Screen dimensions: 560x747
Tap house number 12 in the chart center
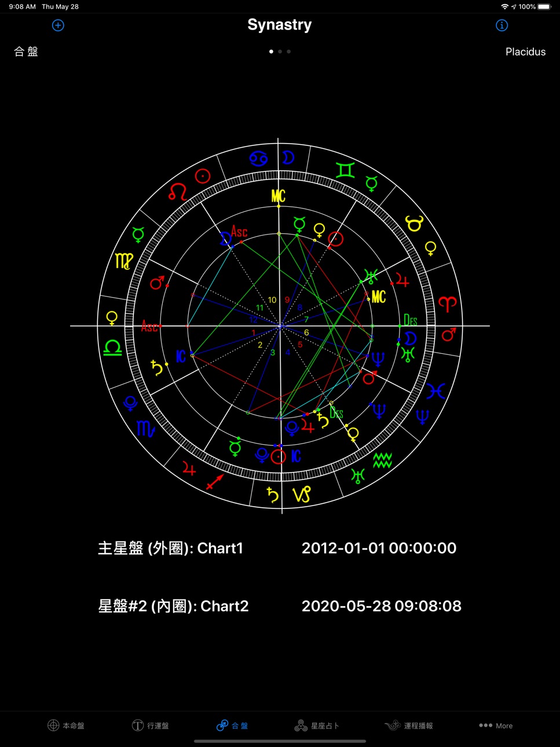click(253, 320)
